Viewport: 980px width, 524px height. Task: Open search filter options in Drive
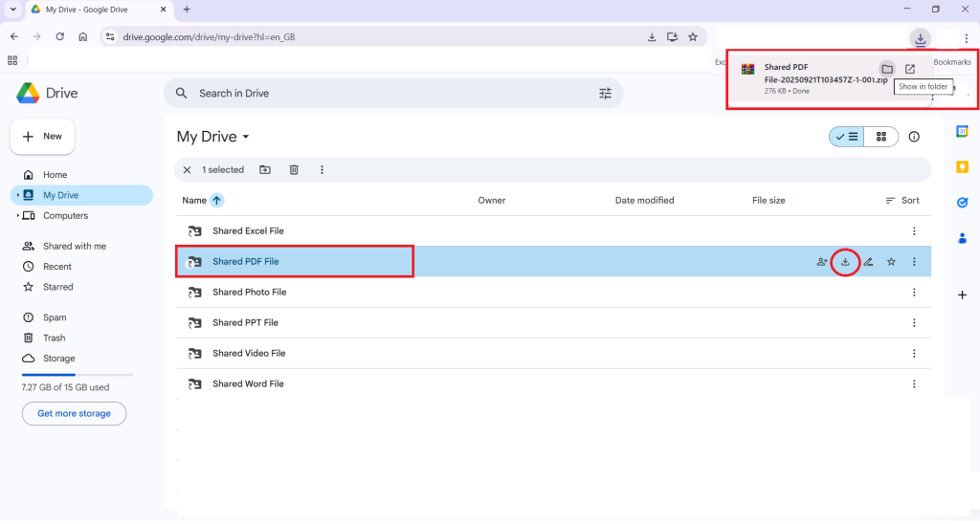tap(605, 94)
